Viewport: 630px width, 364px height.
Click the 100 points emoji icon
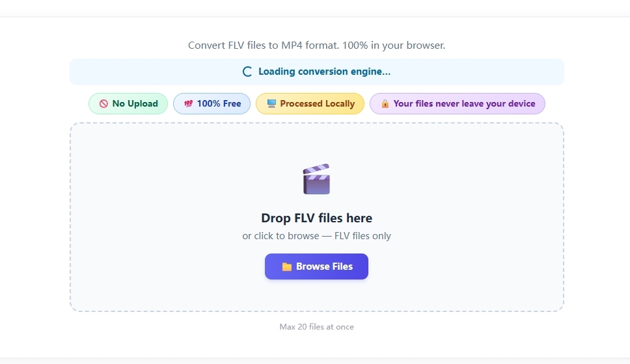click(188, 104)
